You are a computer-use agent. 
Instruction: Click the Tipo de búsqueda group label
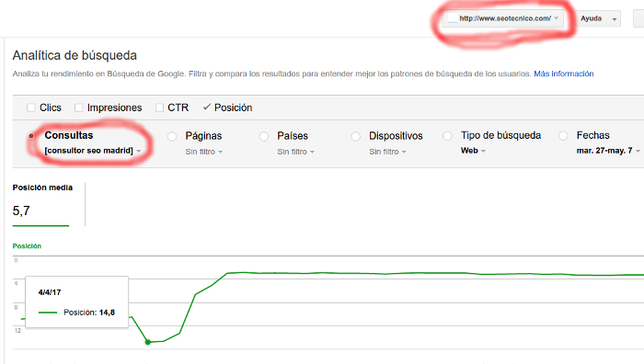(500, 135)
